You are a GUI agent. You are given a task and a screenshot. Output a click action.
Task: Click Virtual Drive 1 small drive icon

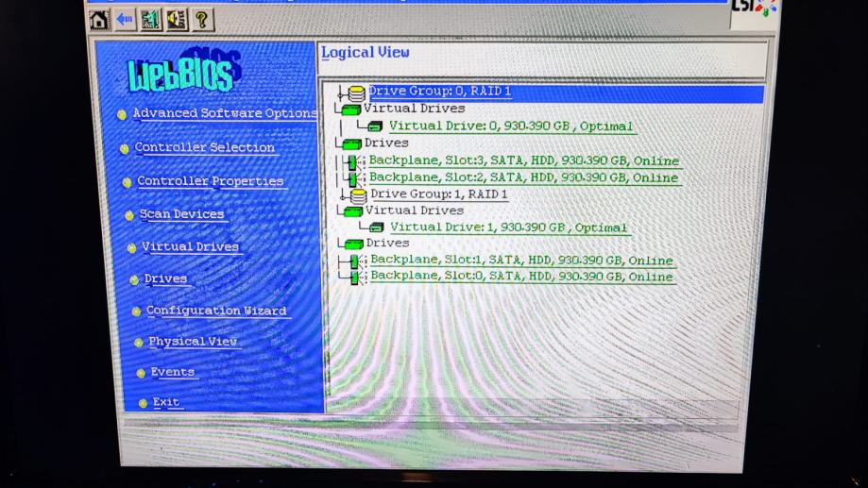[x=377, y=227]
